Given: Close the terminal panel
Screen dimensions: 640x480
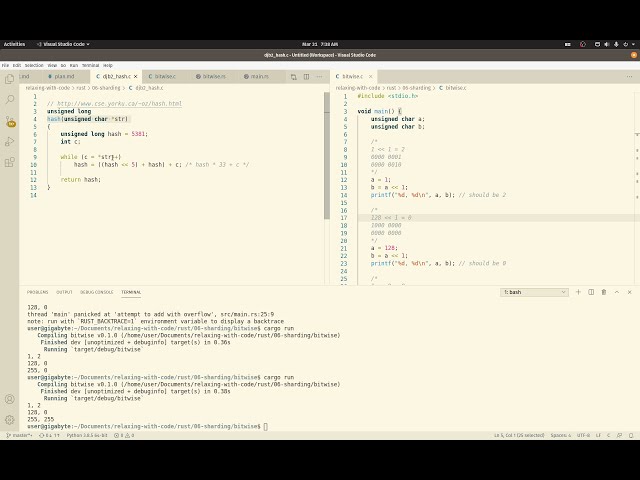Looking at the screenshot, I should point(629,292).
